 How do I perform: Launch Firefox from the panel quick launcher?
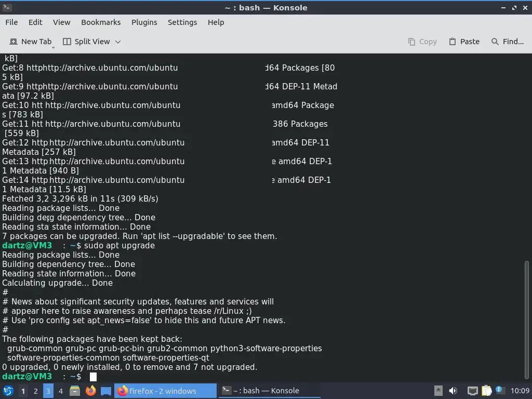(90, 391)
